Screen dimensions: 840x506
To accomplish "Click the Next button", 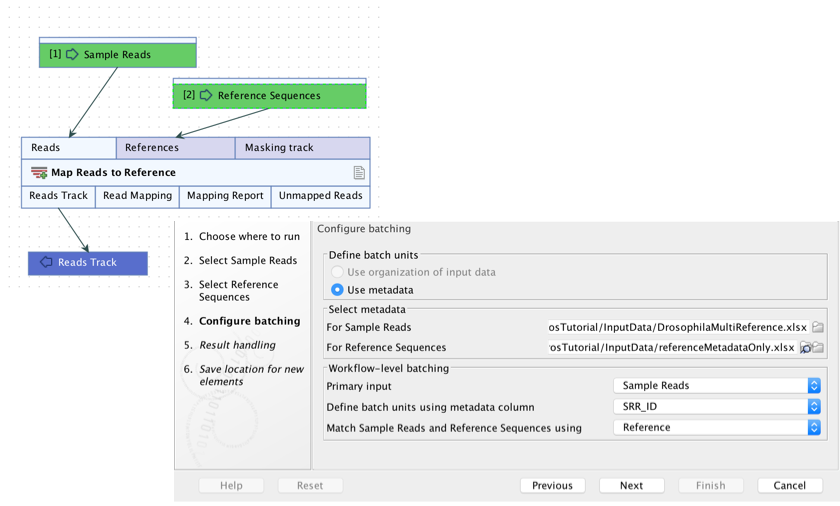I will (x=631, y=485).
